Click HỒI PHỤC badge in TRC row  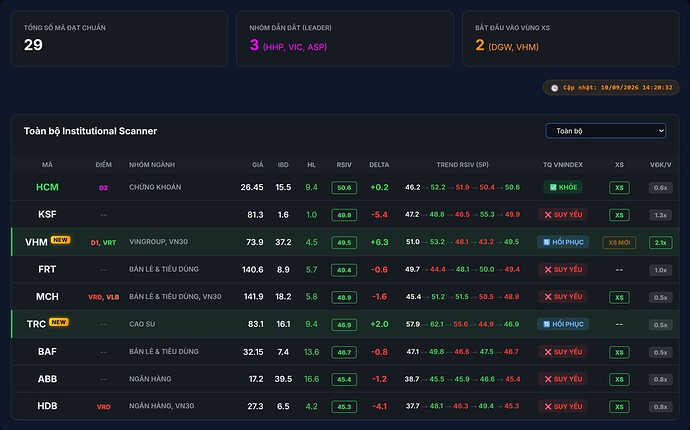click(x=563, y=324)
